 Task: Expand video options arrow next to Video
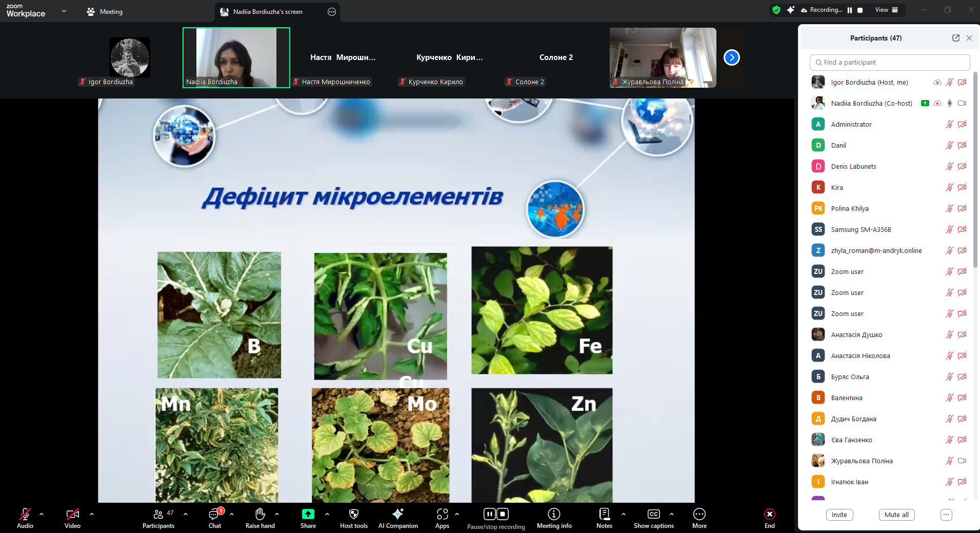tap(92, 514)
